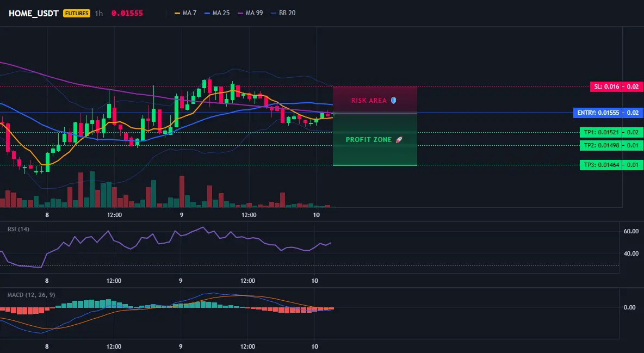Click the FUTURES badge
644x353 pixels.
[77, 13]
